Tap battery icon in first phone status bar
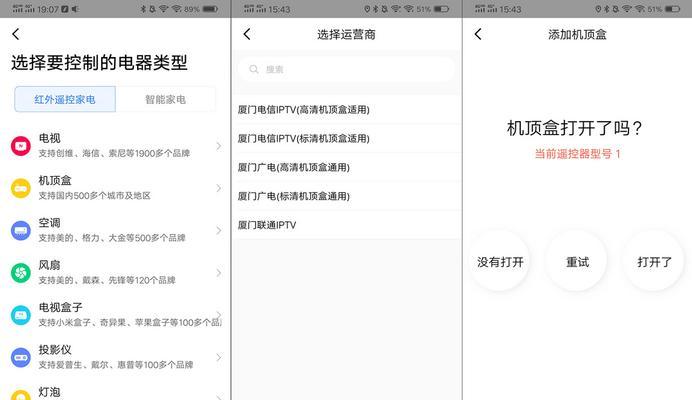The width and height of the screenshot is (692, 400). pos(211,9)
